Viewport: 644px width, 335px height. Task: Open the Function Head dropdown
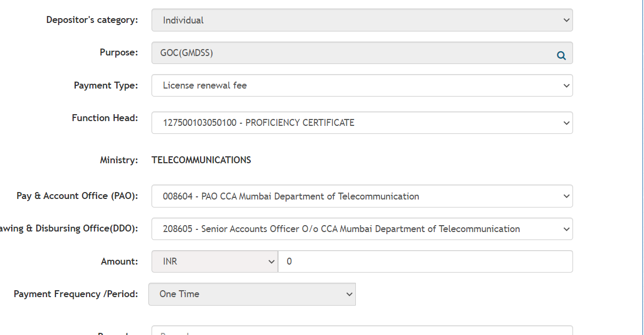coord(362,123)
